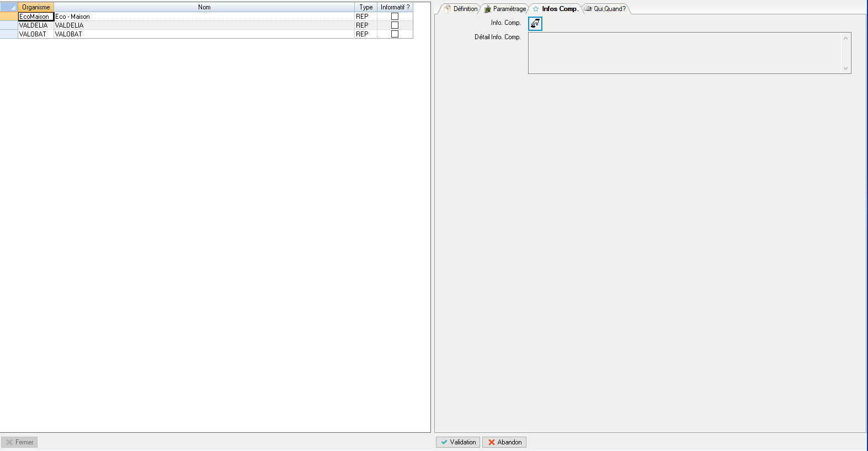Sort by the Organisme column header

(36, 7)
